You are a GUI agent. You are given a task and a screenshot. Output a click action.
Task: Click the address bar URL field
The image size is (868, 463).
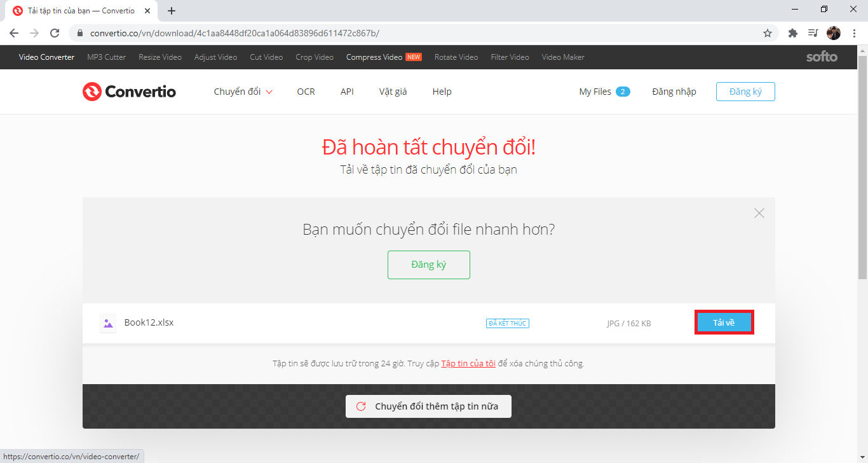tap(423, 33)
